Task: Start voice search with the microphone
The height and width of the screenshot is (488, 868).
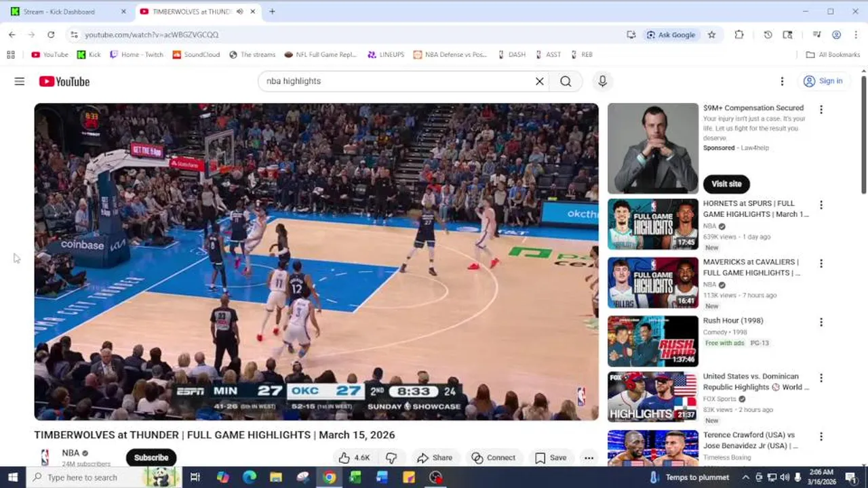Action: tap(602, 81)
